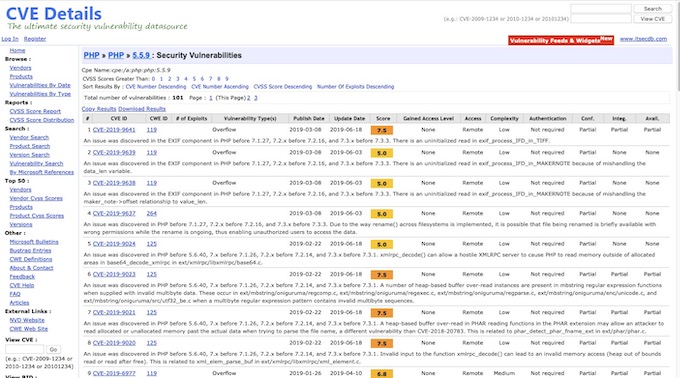Image resolution: width=680 pixels, height=378 pixels.
Task: Sort results by CVE Number Descending
Action: point(156,87)
